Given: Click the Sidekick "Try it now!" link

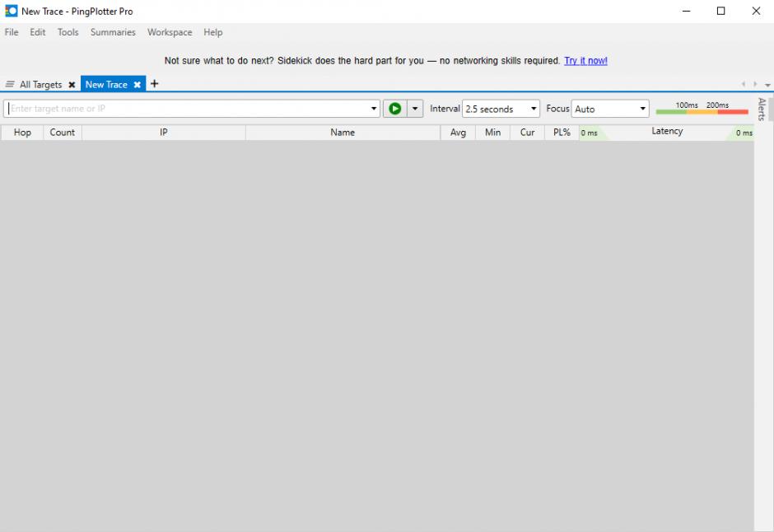Looking at the screenshot, I should (585, 61).
